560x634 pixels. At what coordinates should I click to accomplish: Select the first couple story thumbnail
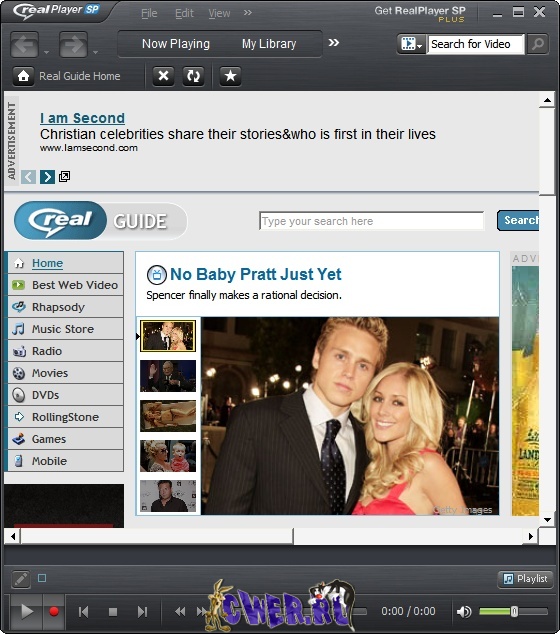[168, 336]
